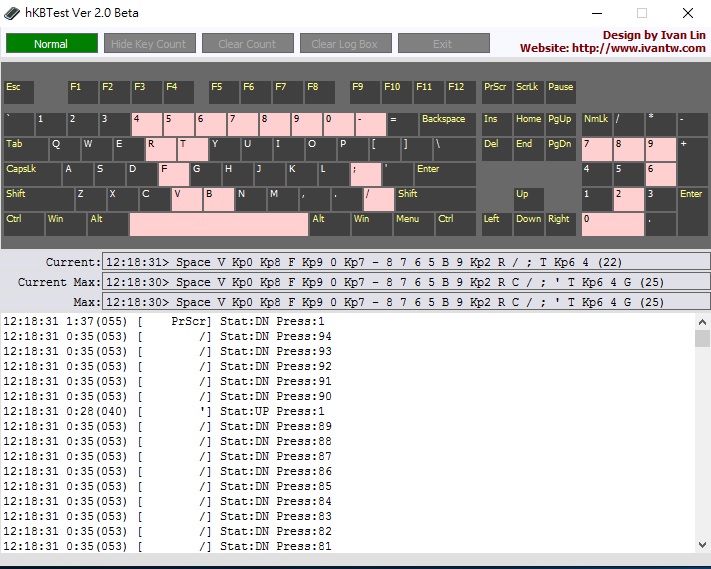Click the PrScr key tile

tap(496, 92)
